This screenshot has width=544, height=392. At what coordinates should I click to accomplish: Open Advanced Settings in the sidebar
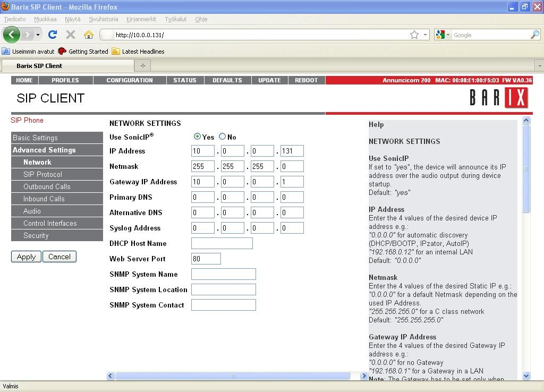coord(57,150)
